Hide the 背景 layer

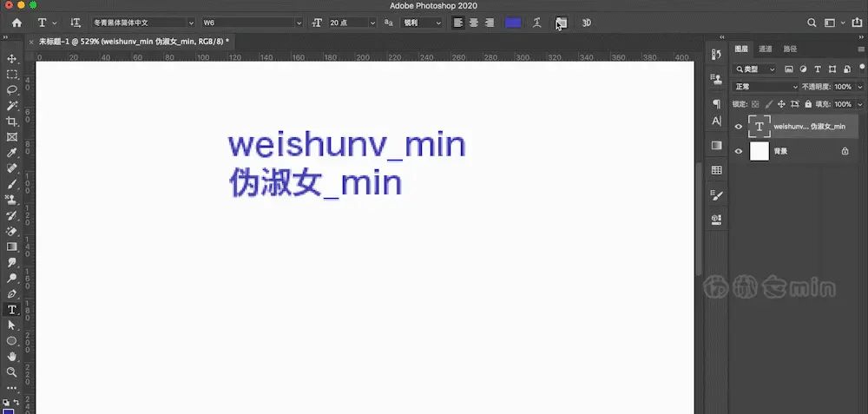738,151
